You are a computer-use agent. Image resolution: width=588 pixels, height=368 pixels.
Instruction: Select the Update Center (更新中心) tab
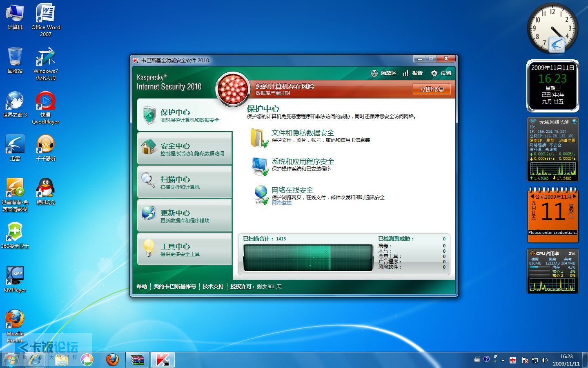tap(185, 215)
